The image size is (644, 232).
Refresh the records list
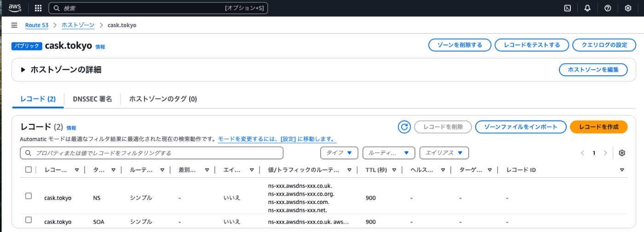404,127
